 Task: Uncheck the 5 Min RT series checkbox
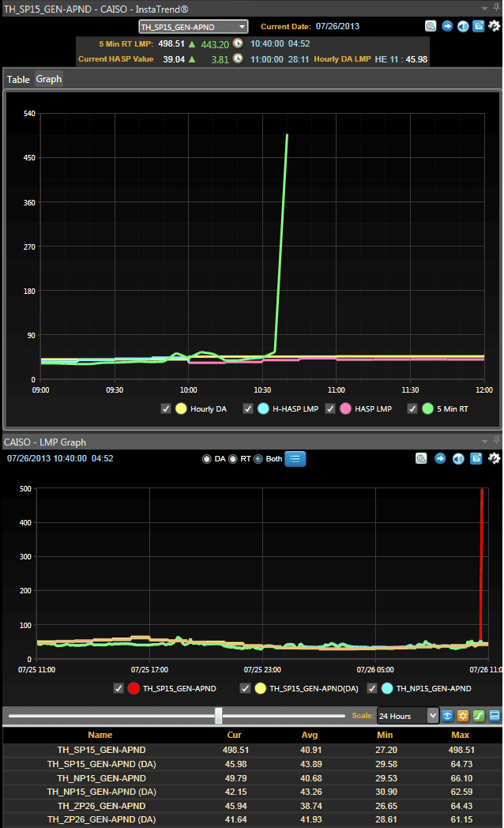[412, 408]
